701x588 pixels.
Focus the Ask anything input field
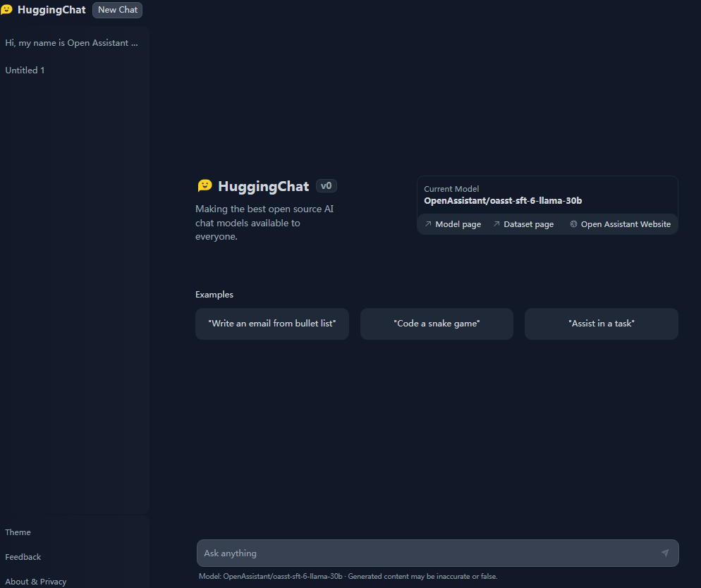click(x=438, y=553)
